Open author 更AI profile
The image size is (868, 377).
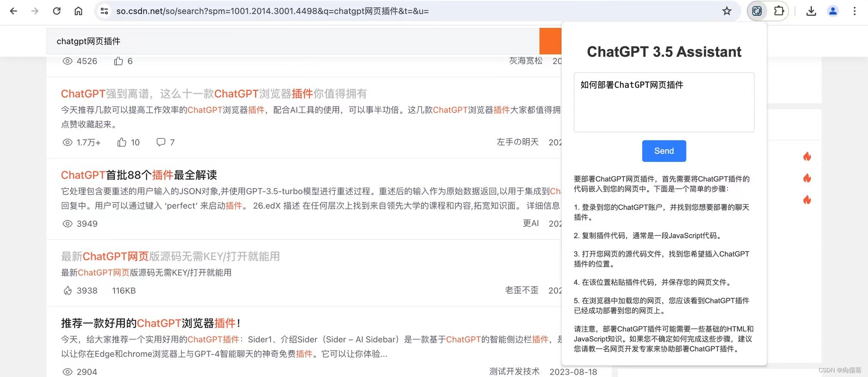[x=531, y=223]
